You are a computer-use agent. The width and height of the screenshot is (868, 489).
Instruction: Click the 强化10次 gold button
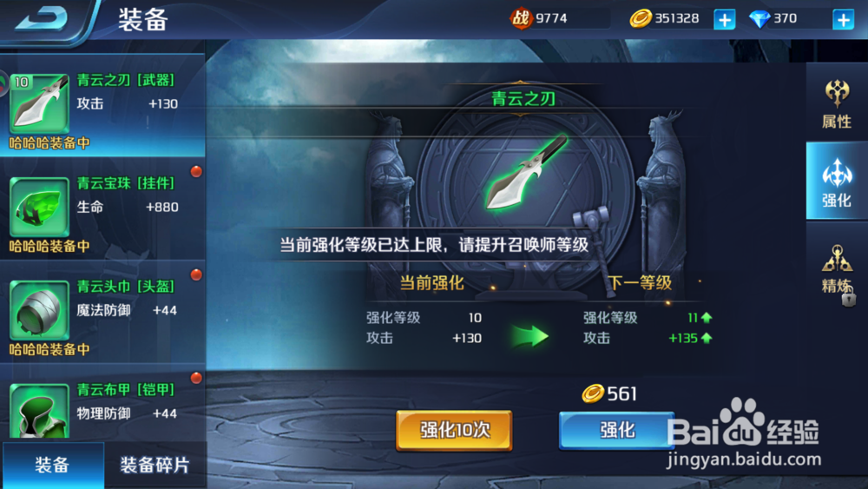454,430
